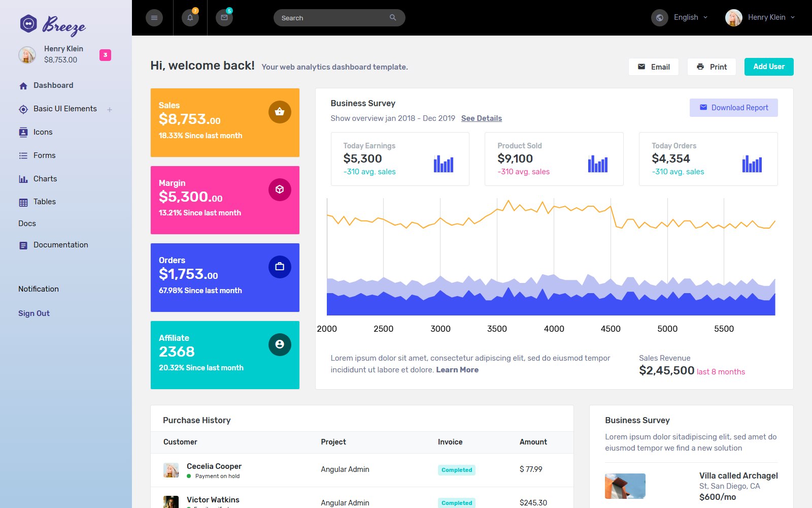Click the Invoice column header
This screenshot has height=508, width=812.
(x=450, y=442)
